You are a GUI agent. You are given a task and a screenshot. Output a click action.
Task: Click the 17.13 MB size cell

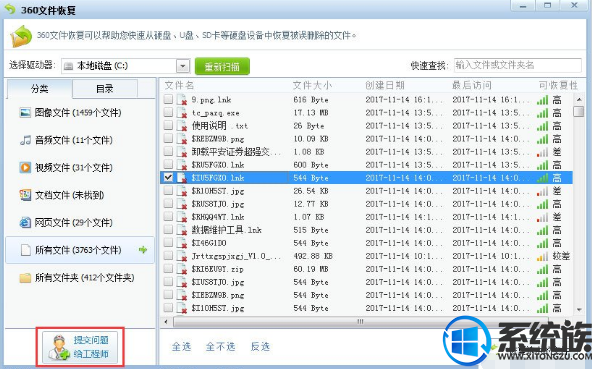pos(311,113)
